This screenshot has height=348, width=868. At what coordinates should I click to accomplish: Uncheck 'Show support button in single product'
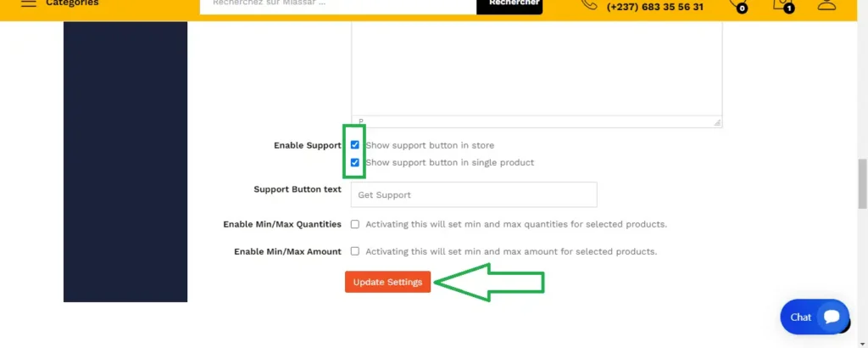pyautogui.click(x=355, y=162)
